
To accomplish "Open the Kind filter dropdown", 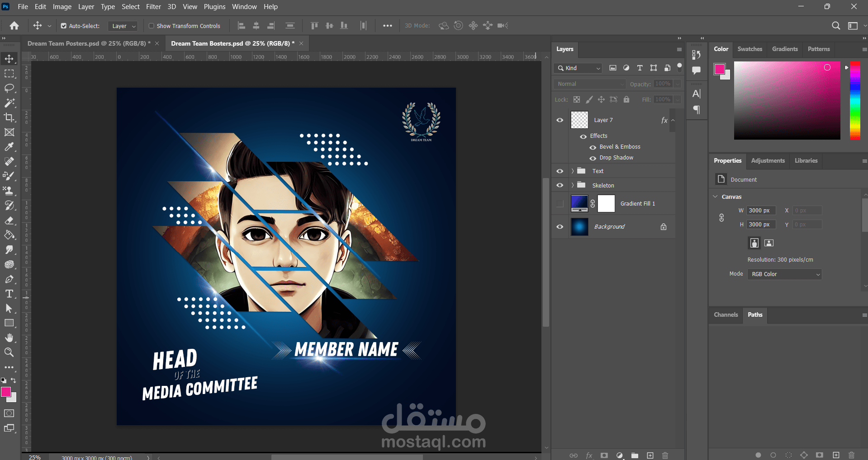I will tap(579, 68).
